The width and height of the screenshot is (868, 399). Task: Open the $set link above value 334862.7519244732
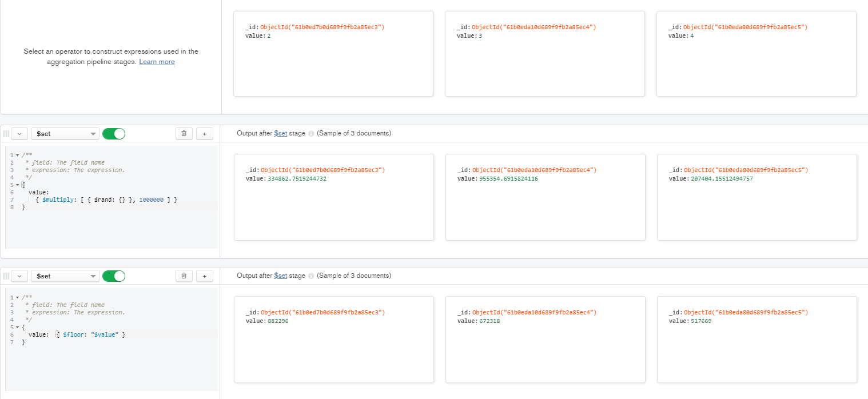(280, 133)
